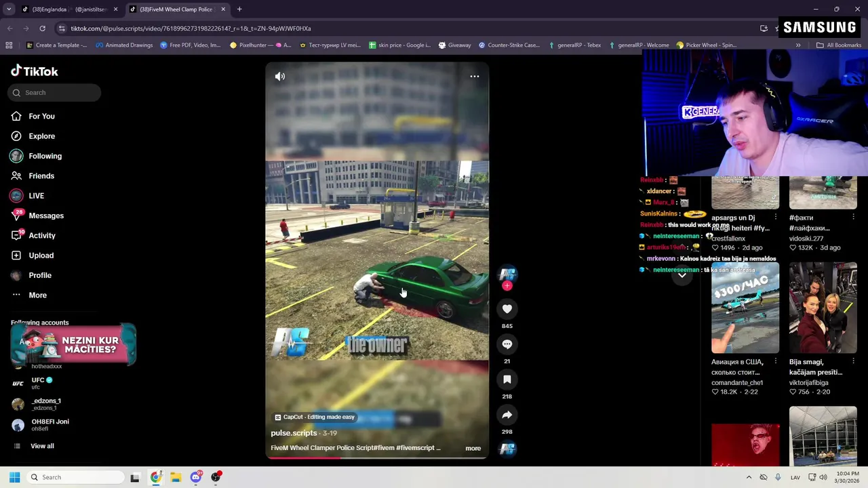Open options for the apsargs un Dj video
The width and height of the screenshot is (868, 488).
click(x=775, y=218)
